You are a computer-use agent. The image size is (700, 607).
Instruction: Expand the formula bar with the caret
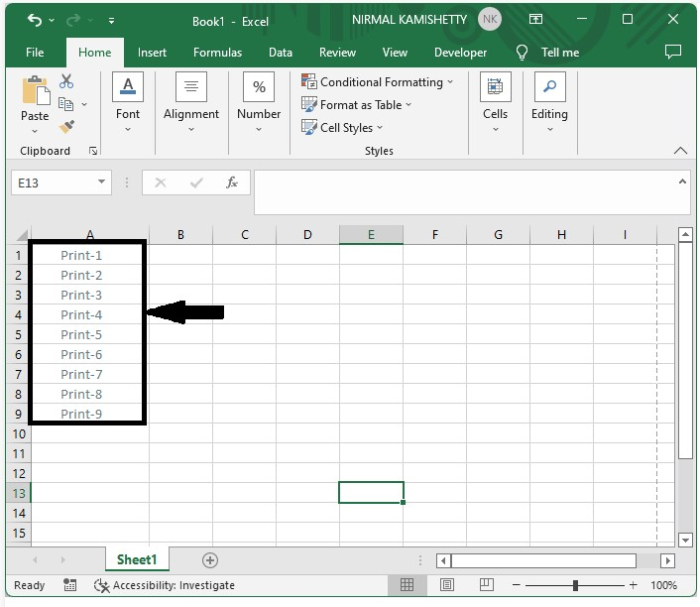pos(682,181)
